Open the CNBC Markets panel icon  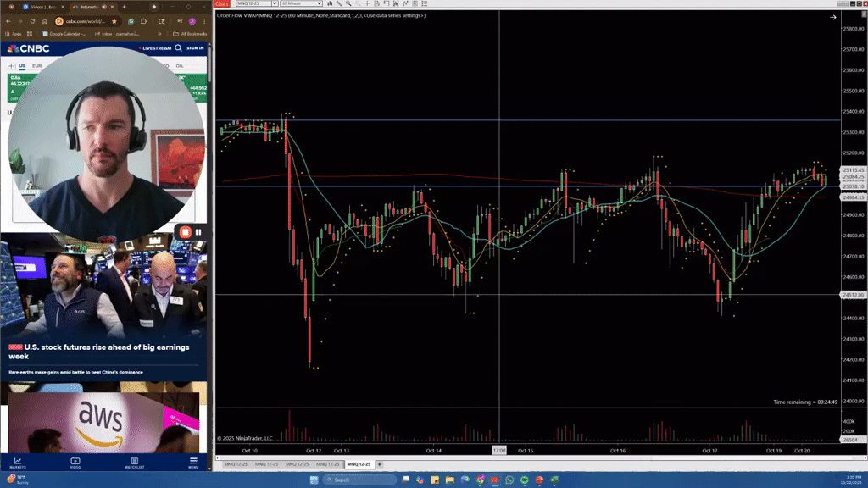click(19, 462)
